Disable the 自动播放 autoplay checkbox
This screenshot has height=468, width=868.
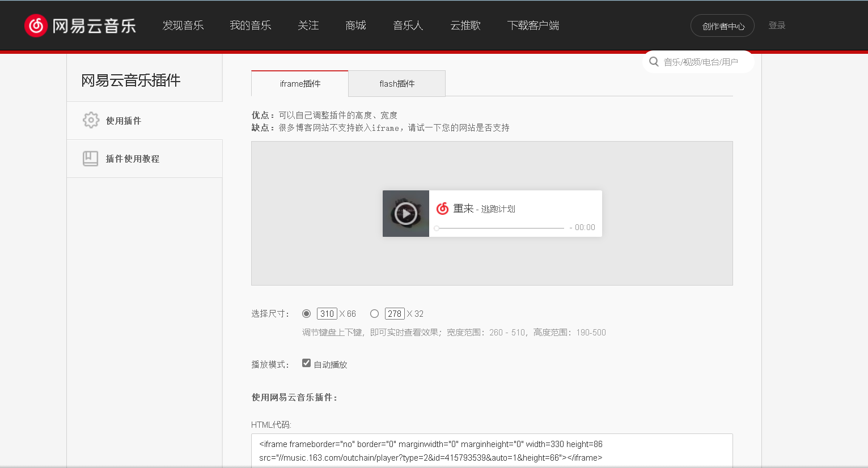click(306, 363)
